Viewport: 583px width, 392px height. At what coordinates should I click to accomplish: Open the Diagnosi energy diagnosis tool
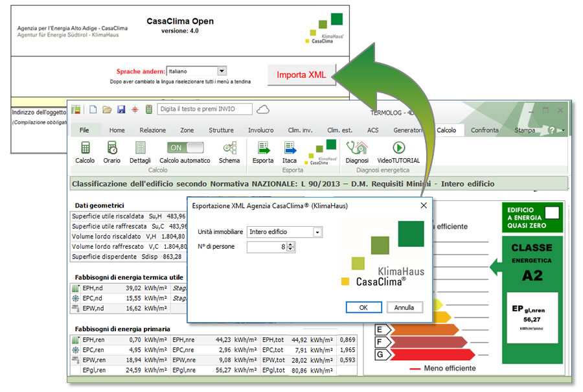click(357, 148)
